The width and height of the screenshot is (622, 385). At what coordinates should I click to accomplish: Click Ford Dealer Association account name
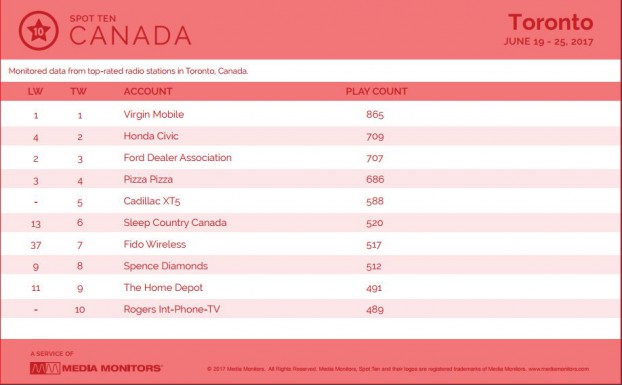coord(177,157)
